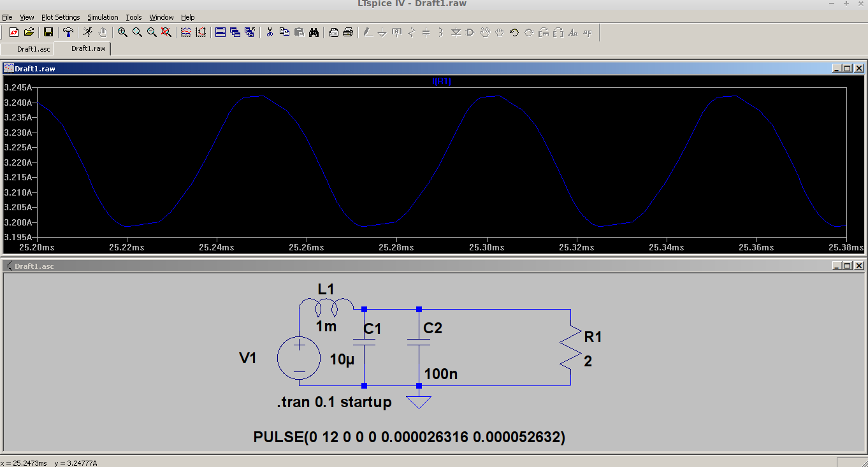Click the Redo arrow icon
The height and width of the screenshot is (467, 868).
pos(529,32)
